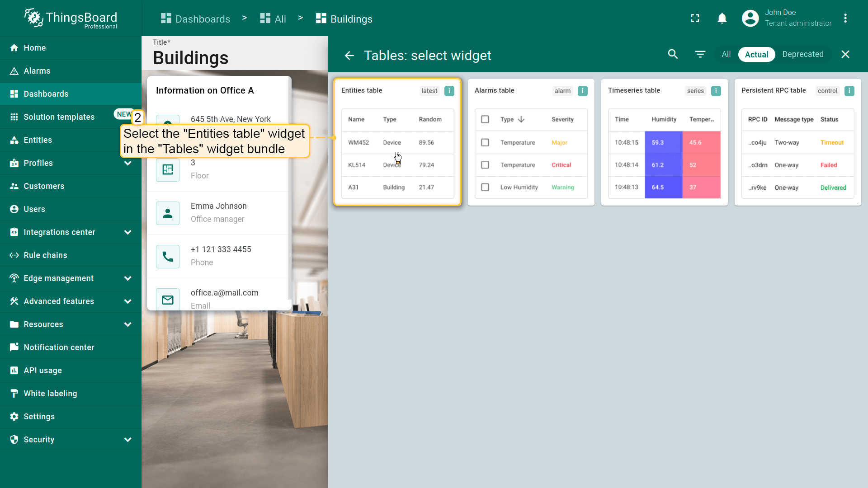868x488 pixels.
Task: Check the Critical Temperature alarm checkbox
Action: pos(485,165)
